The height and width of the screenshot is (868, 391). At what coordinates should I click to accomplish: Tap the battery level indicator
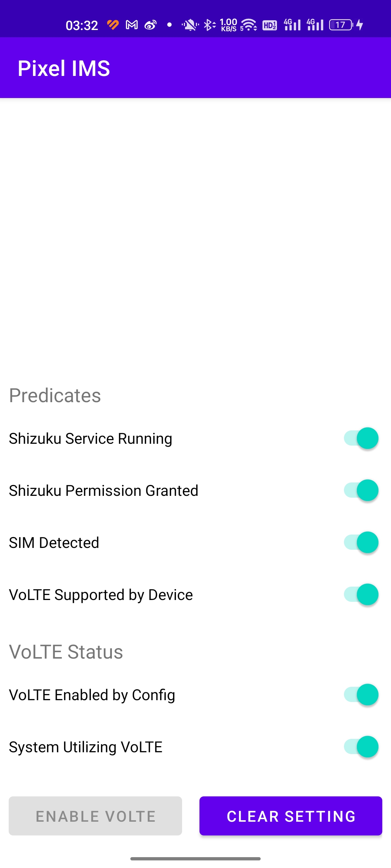click(x=341, y=25)
